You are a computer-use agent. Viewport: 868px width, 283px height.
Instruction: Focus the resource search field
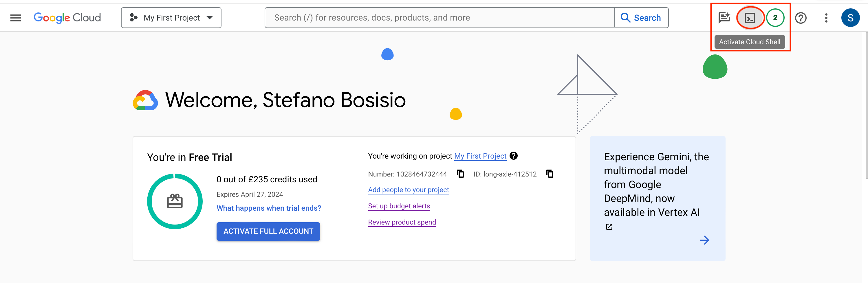point(440,18)
